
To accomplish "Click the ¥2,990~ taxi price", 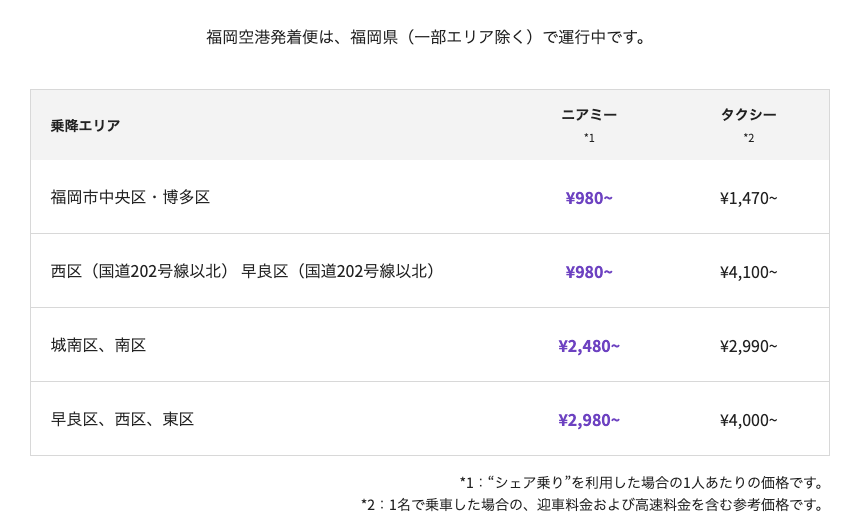I will pos(749,346).
